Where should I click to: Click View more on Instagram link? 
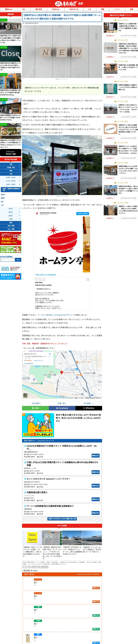[x=46, y=275]
